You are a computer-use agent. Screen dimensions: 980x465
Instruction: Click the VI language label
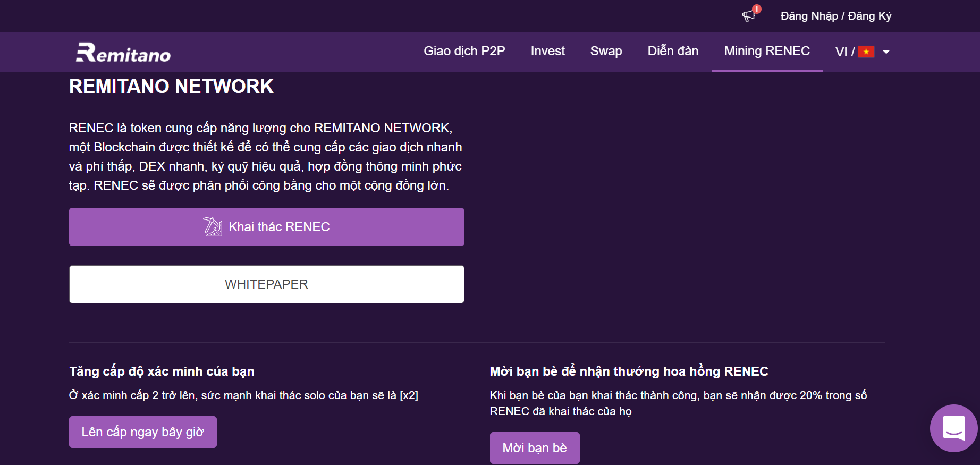tap(841, 52)
